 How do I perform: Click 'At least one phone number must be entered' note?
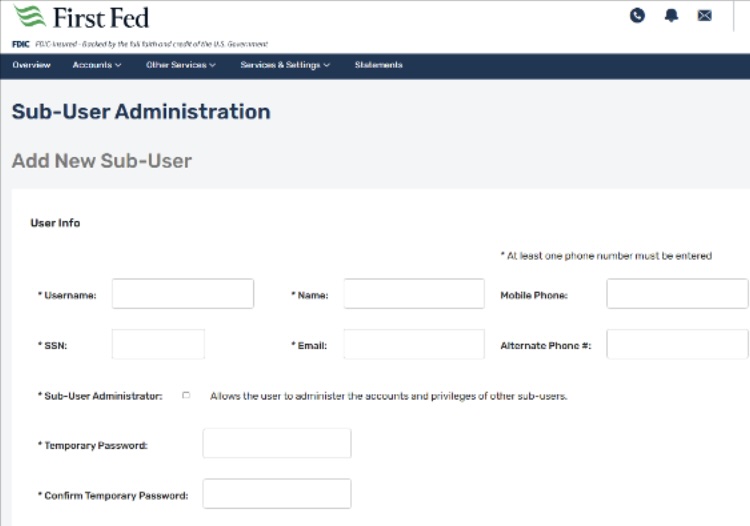[x=606, y=256]
